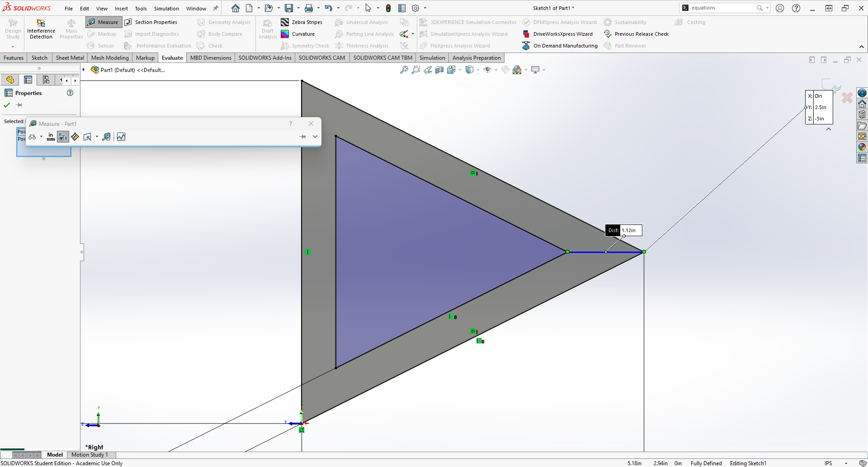This screenshot has width=868, height=467.
Task: Toggle Curvature display
Action: pyautogui.click(x=298, y=34)
